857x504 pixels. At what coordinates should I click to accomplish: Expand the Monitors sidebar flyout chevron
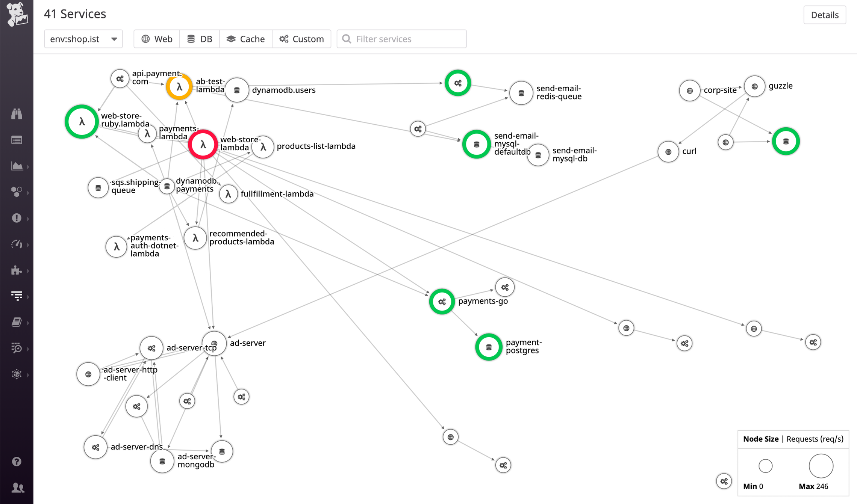point(27,218)
